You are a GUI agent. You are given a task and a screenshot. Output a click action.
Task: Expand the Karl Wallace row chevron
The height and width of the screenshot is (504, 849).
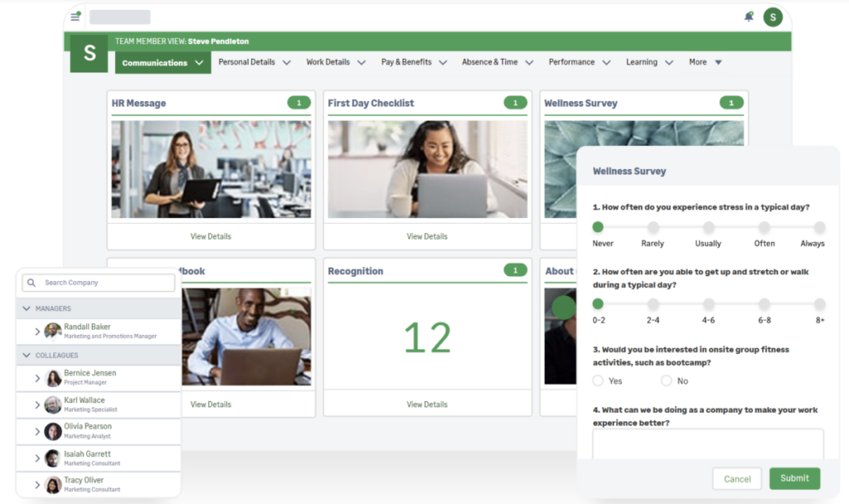[37, 405]
